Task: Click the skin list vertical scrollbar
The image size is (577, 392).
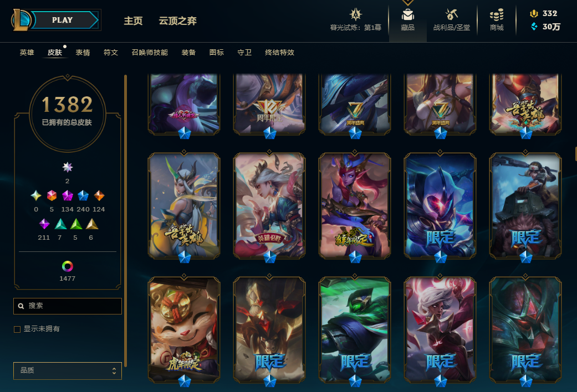Action: [x=125, y=220]
